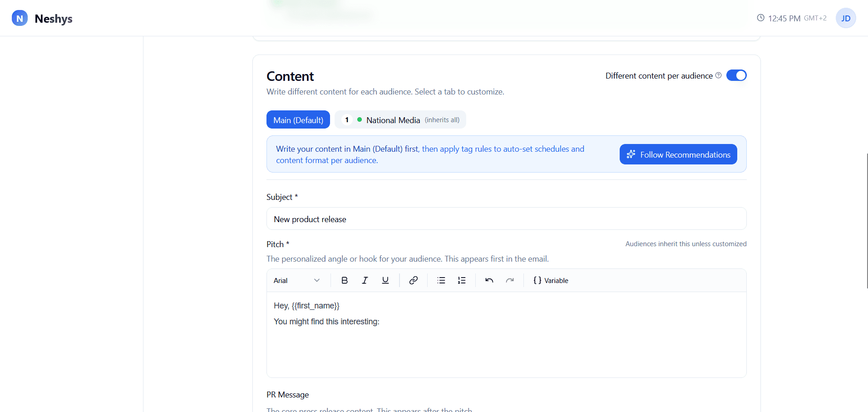Create a bulleted list in the pitch

[x=441, y=280]
